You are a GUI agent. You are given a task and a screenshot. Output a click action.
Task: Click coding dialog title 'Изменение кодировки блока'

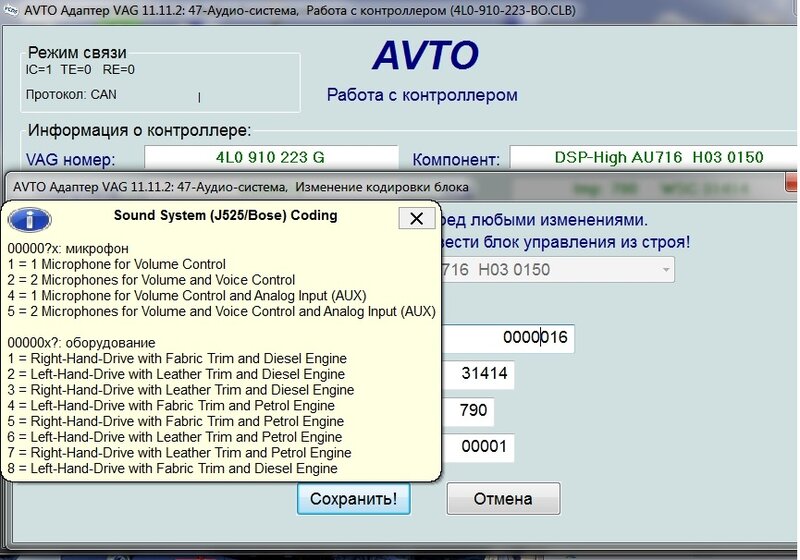tap(382, 187)
